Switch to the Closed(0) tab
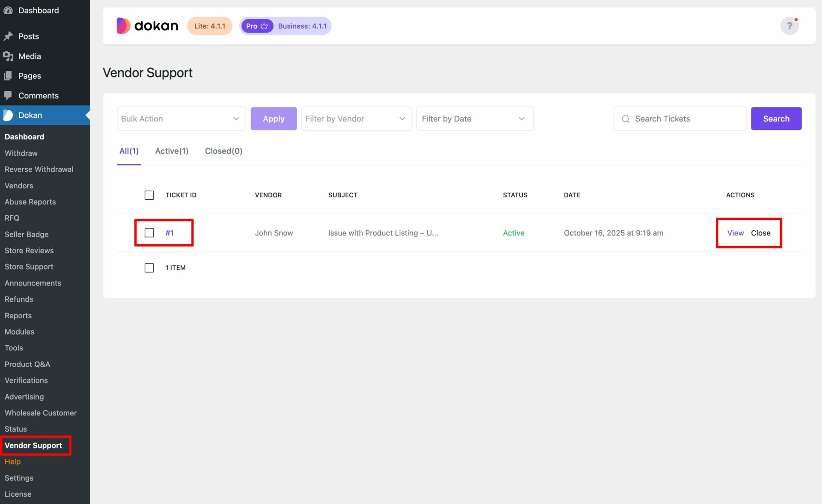The image size is (822, 504). [x=223, y=151]
